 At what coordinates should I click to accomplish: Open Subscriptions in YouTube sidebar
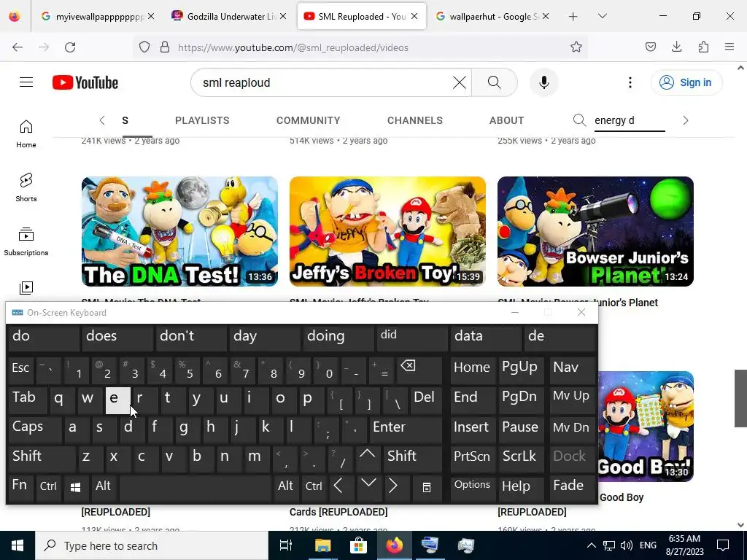[26, 241]
